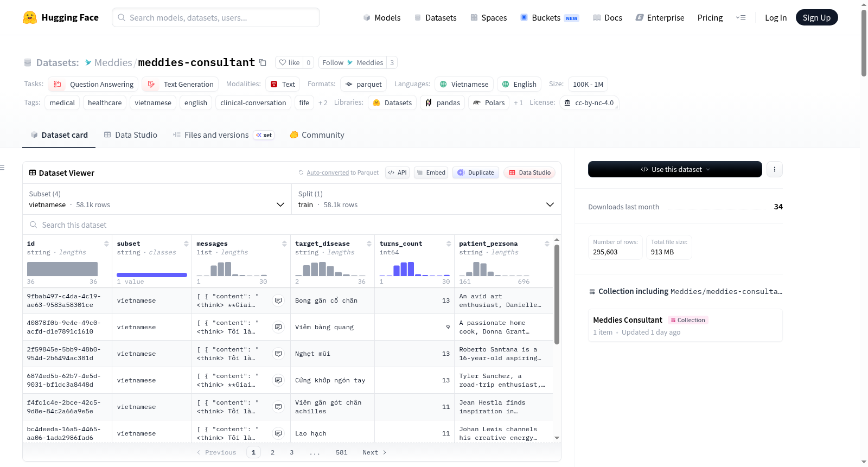
Task: Click the dataset table vertical scrollbar
Action: pyautogui.click(x=557, y=294)
